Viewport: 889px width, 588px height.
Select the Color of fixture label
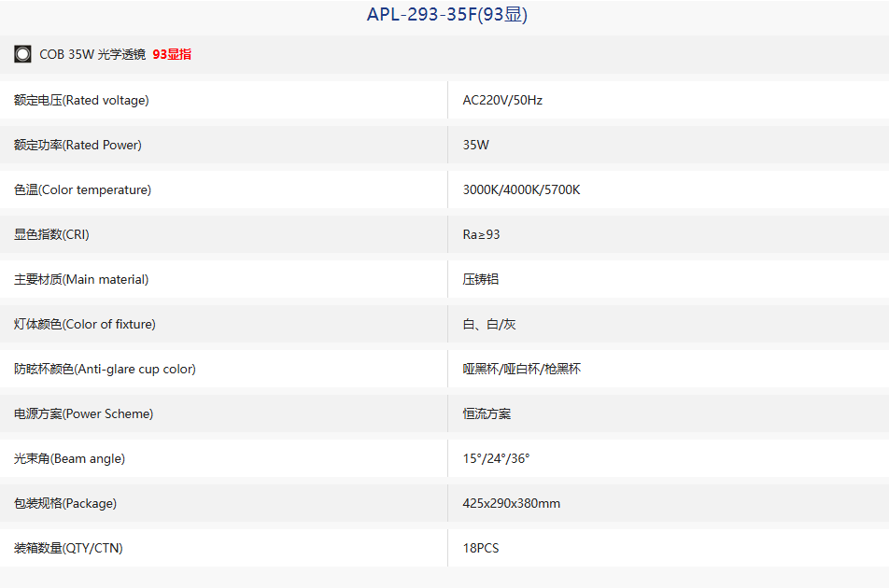point(84,324)
